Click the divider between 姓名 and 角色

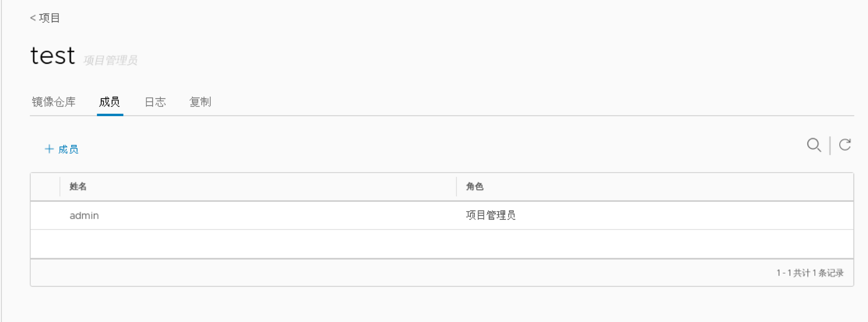(x=456, y=186)
